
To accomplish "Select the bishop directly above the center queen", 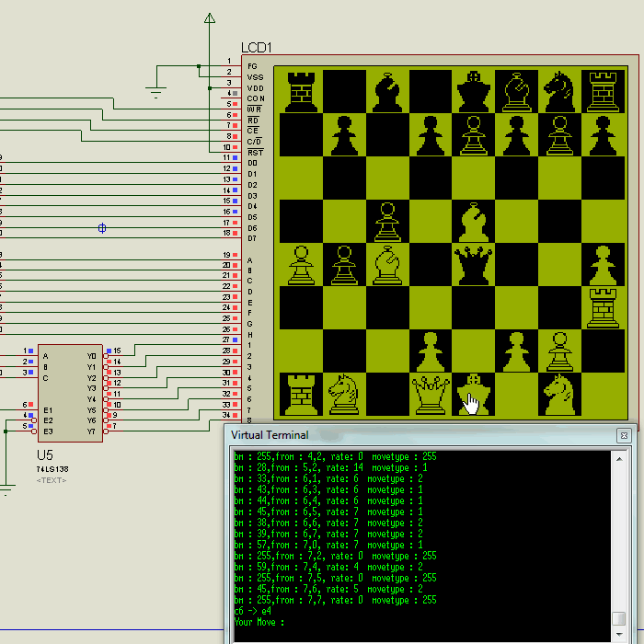I will pos(473,222).
